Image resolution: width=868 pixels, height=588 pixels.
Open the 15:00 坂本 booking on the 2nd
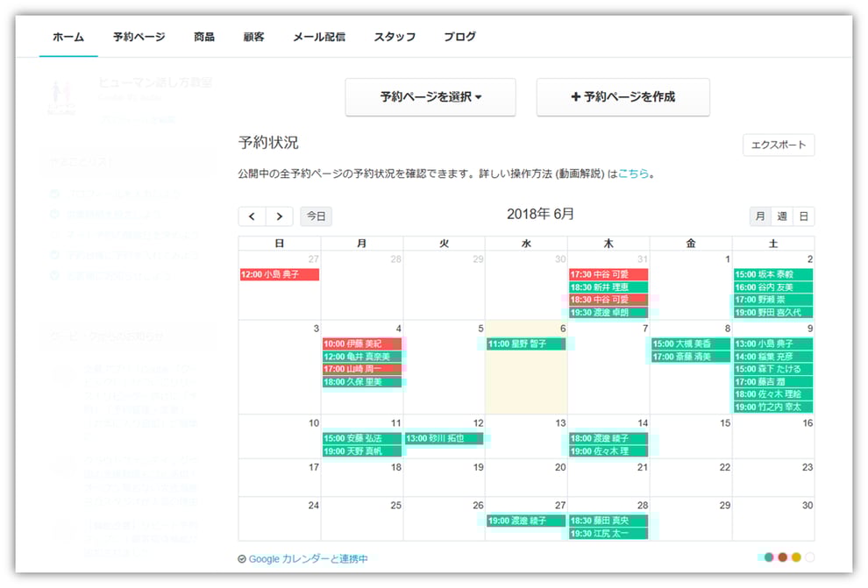pyautogui.click(x=773, y=274)
